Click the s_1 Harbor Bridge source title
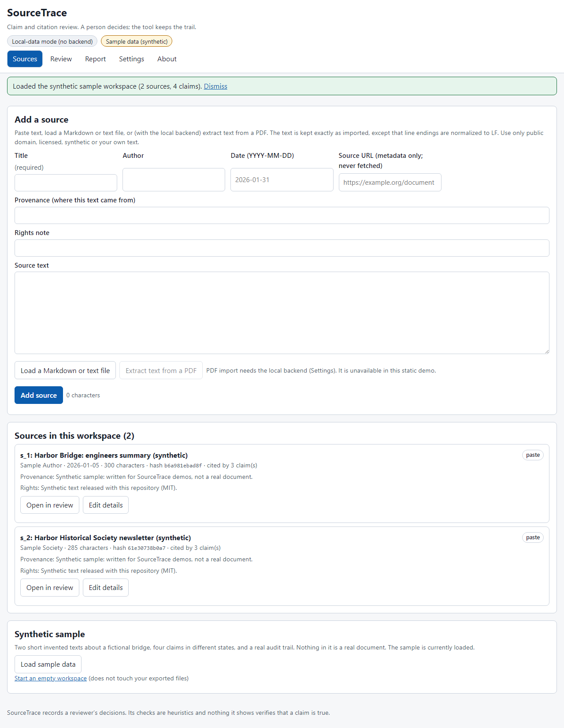This screenshot has width=564, height=728. coord(104,455)
